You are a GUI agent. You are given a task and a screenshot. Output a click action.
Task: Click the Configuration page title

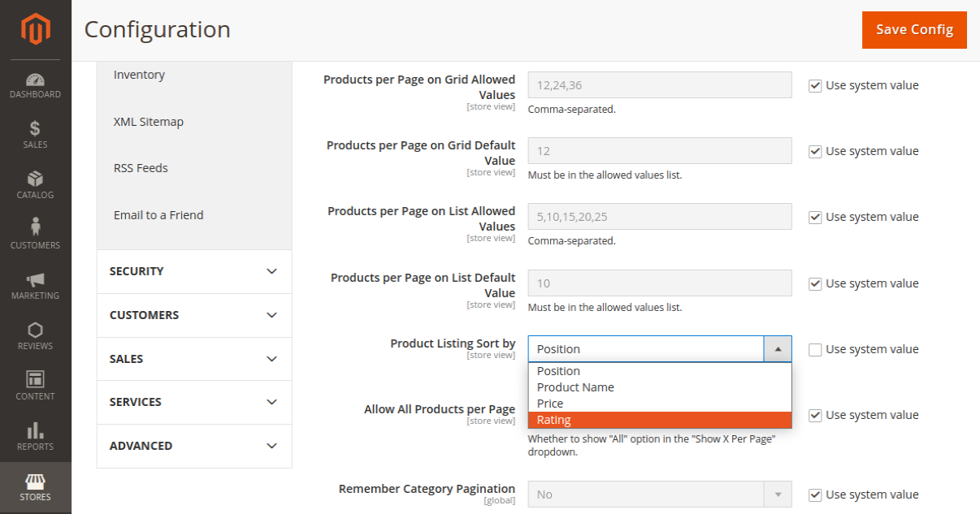158,29
